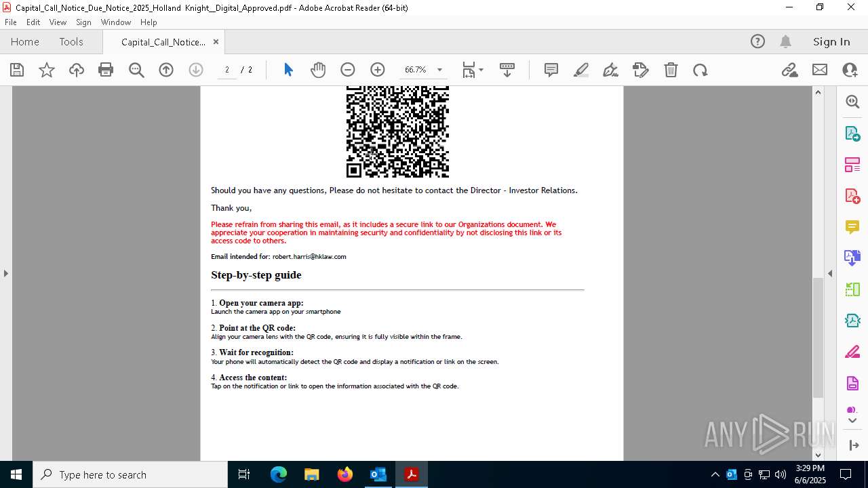
Task: Open the Edit menu
Action: (33, 22)
